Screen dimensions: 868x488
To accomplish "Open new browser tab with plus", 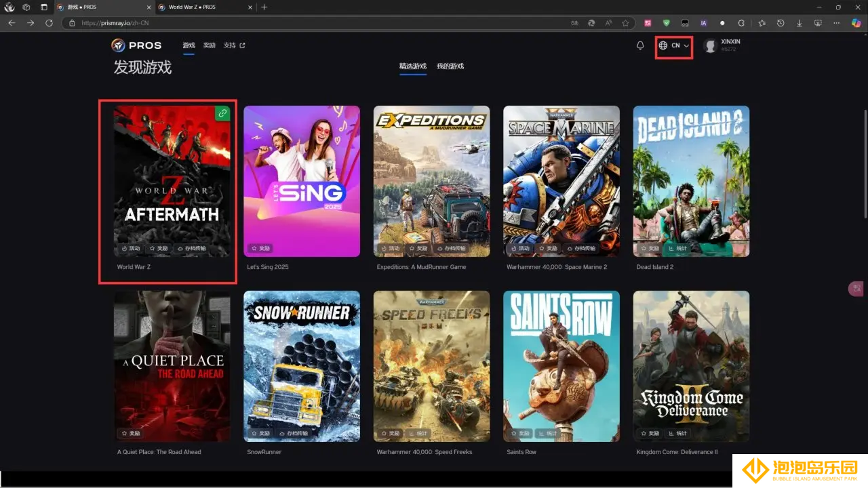I will (264, 7).
